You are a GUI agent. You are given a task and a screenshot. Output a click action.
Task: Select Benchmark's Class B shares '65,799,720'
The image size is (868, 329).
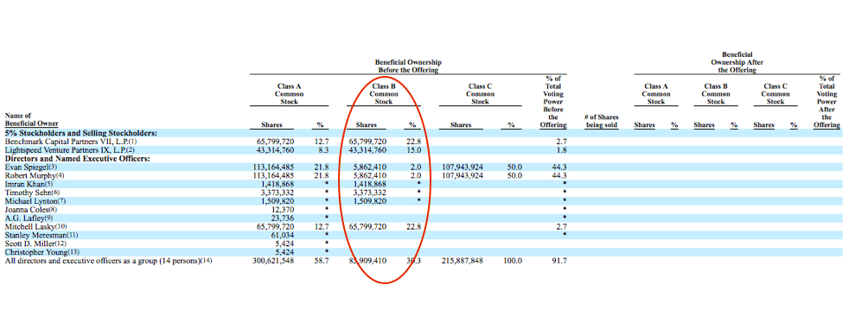[x=367, y=142]
